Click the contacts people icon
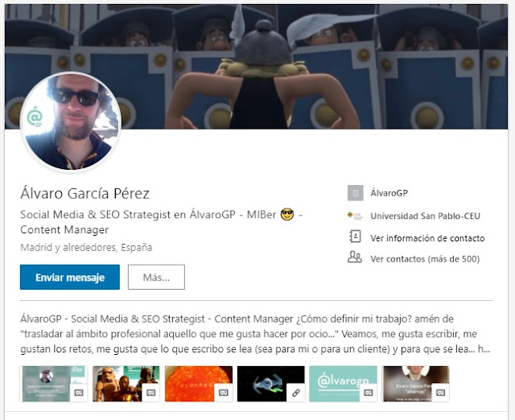The height and width of the screenshot is (420, 515). click(x=355, y=257)
